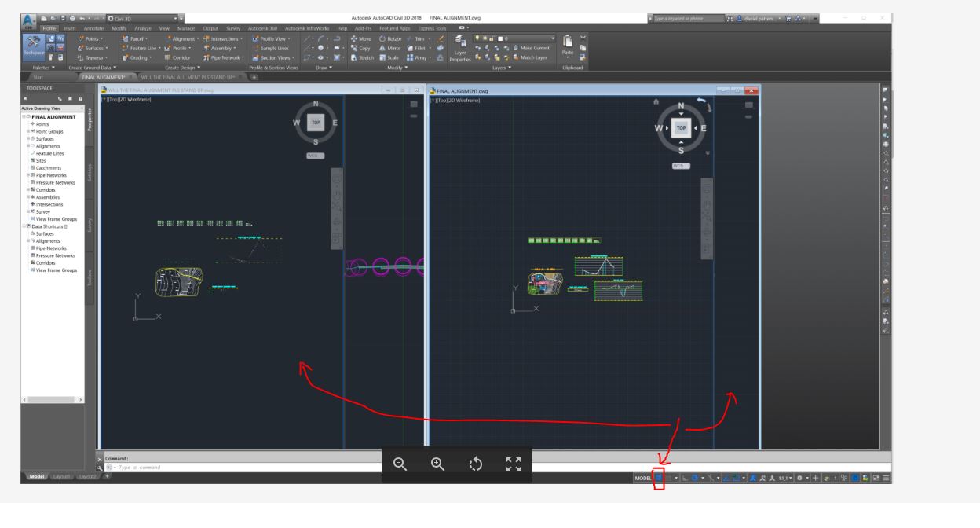Switch to the Annotate ribbon tab
This screenshot has height=528, width=980.
[x=93, y=28]
